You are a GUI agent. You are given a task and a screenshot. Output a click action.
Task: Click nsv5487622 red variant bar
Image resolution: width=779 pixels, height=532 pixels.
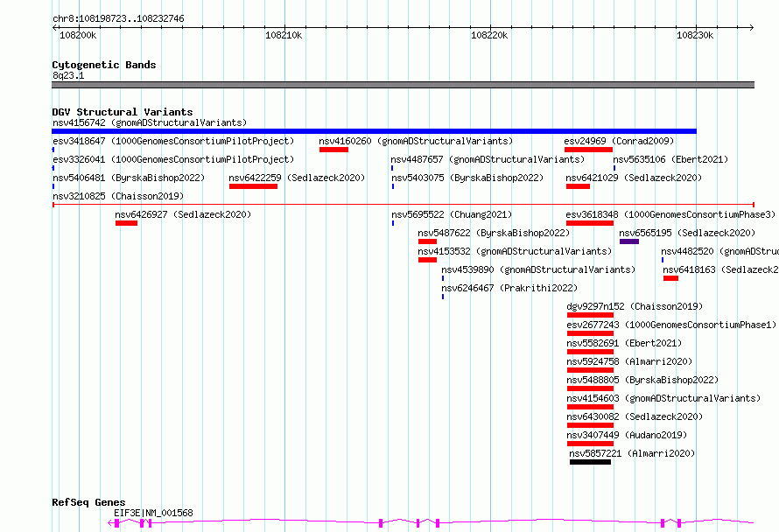tap(427, 241)
